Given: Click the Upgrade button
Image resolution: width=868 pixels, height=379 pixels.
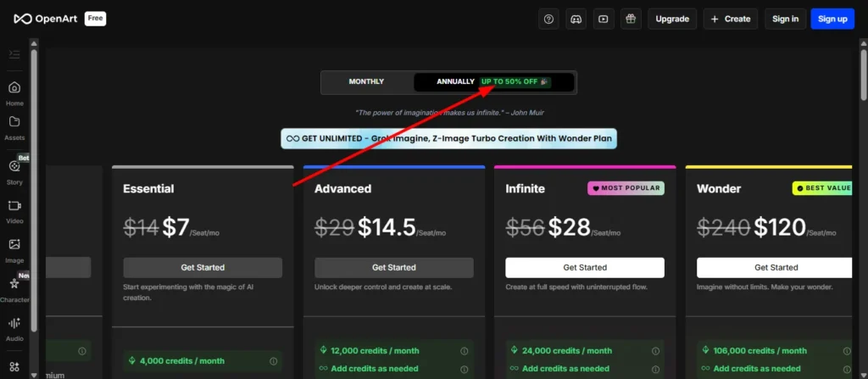Looking at the screenshot, I should pos(672,19).
